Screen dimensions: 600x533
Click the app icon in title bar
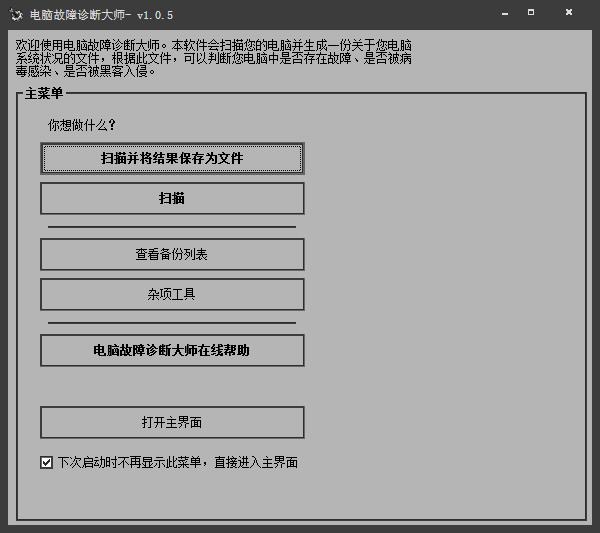[16, 15]
